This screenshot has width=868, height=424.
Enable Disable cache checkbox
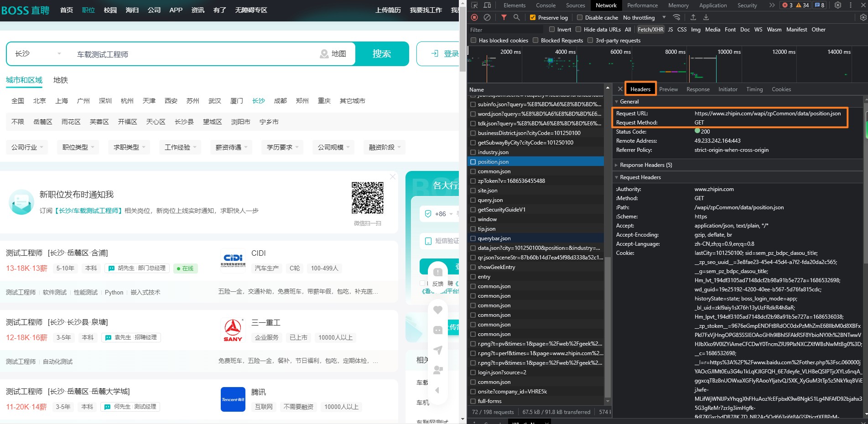[580, 17]
